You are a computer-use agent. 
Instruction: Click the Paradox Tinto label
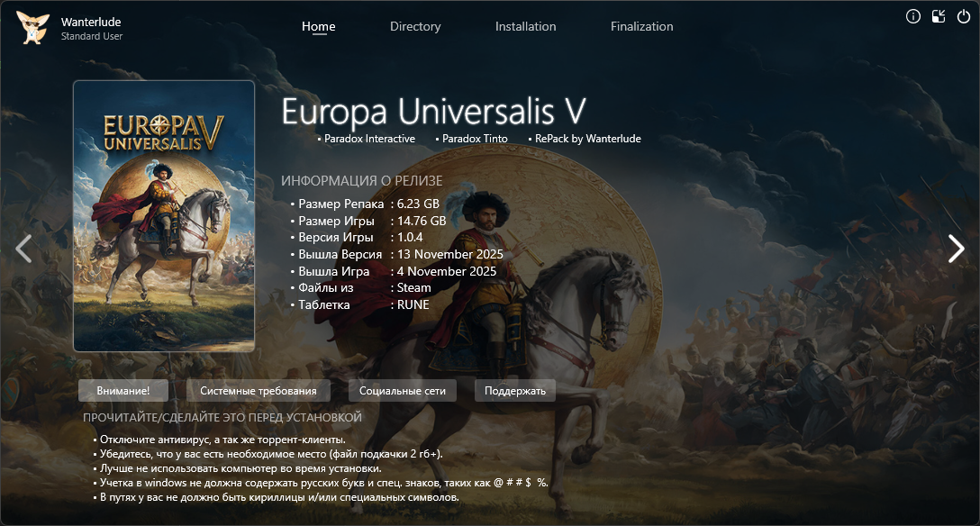tap(475, 139)
